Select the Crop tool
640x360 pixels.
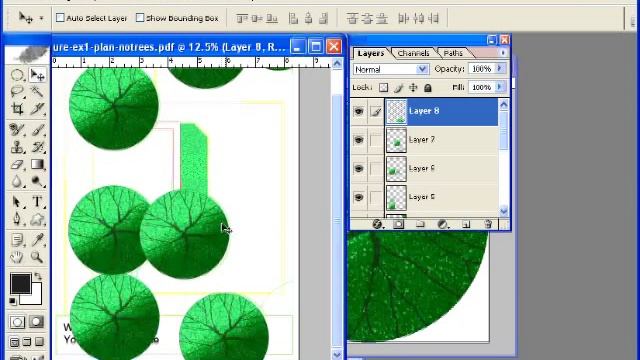[x=17, y=109]
